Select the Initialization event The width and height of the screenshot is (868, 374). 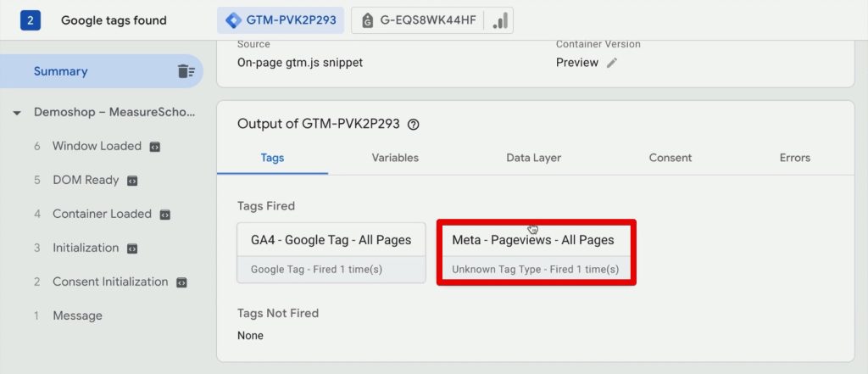pyautogui.click(x=86, y=248)
